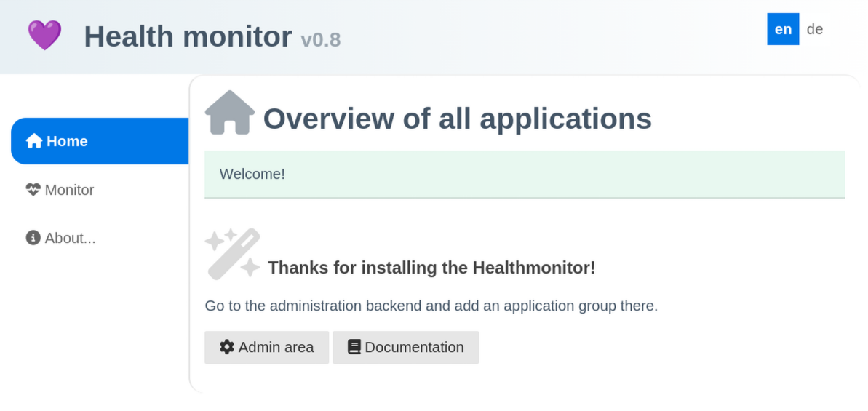Click the house icon in Home menu item
This screenshot has height=411, width=868.
tap(33, 141)
